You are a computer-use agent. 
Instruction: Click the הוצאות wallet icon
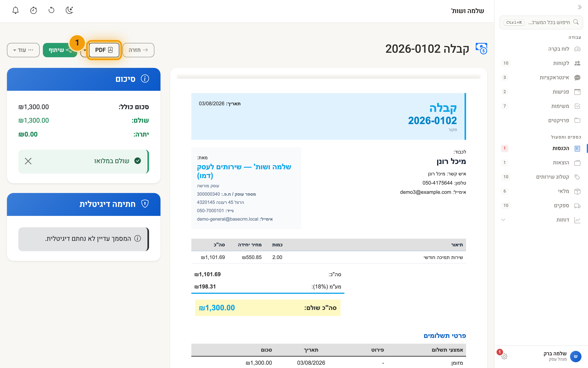pyautogui.click(x=577, y=163)
